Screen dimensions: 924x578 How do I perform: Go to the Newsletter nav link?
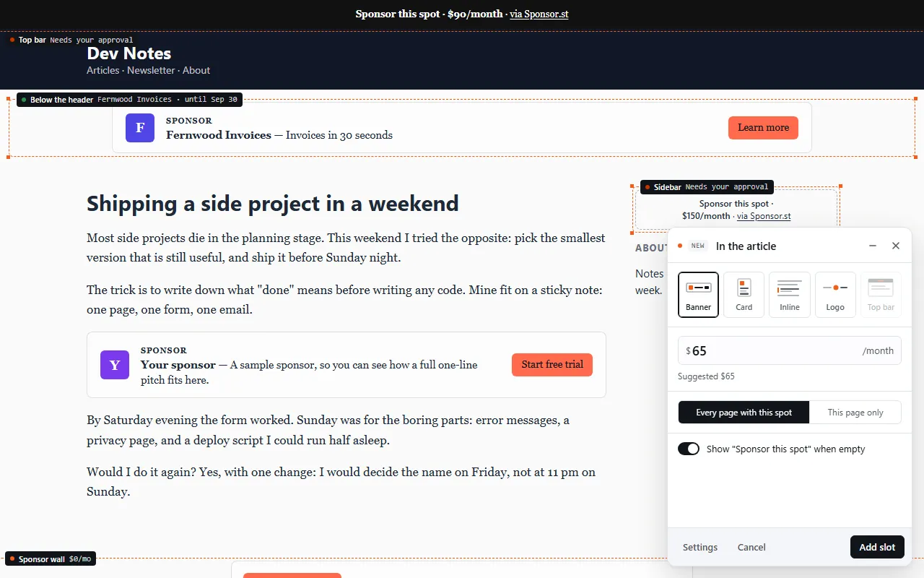(152, 70)
